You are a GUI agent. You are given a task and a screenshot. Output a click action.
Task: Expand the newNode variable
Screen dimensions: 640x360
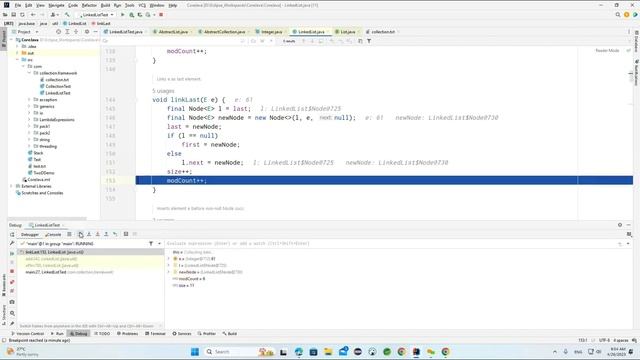(169, 272)
